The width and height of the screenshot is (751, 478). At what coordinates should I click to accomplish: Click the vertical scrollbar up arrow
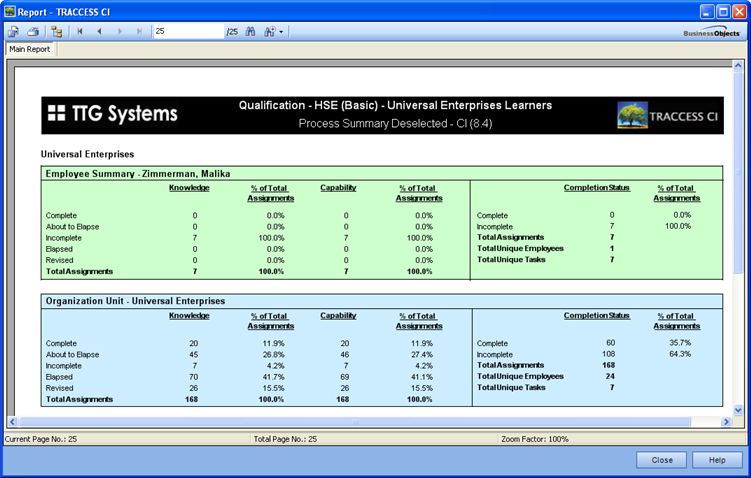(x=738, y=66)
